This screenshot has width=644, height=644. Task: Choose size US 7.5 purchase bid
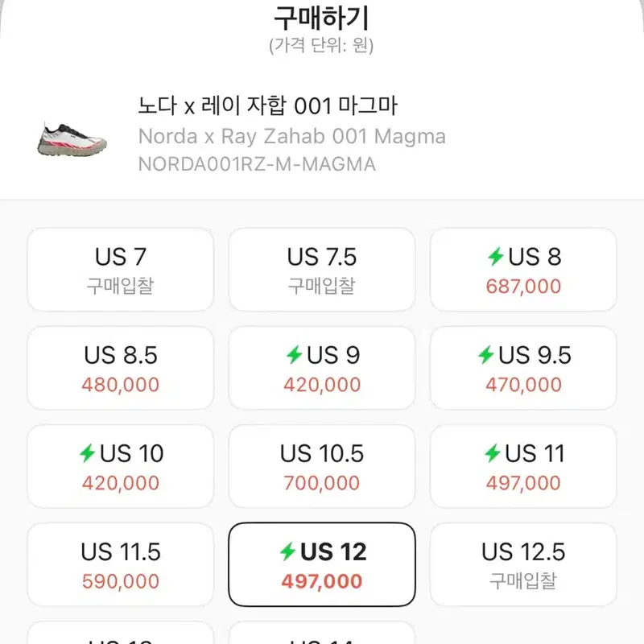coord(321,270)
